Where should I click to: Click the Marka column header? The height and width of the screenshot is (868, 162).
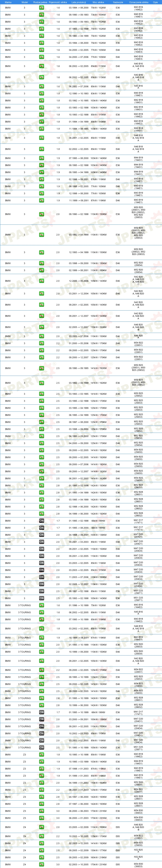pos(8,2)
